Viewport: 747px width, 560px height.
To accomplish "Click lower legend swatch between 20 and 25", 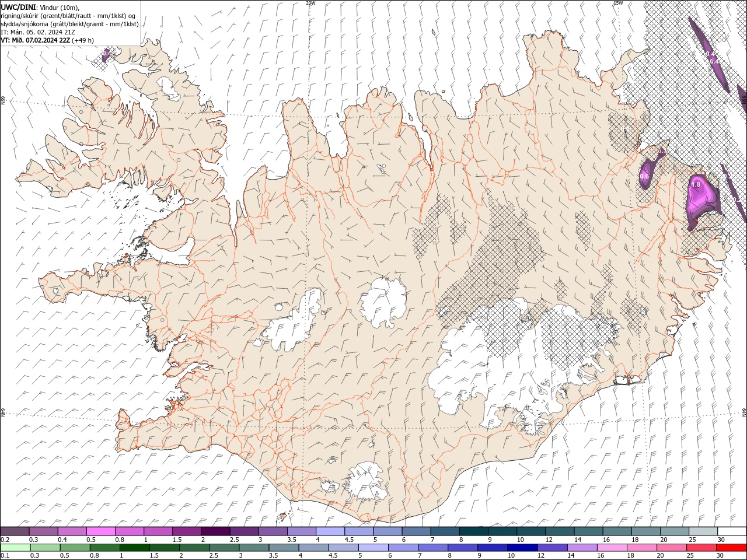I will 671,548.
